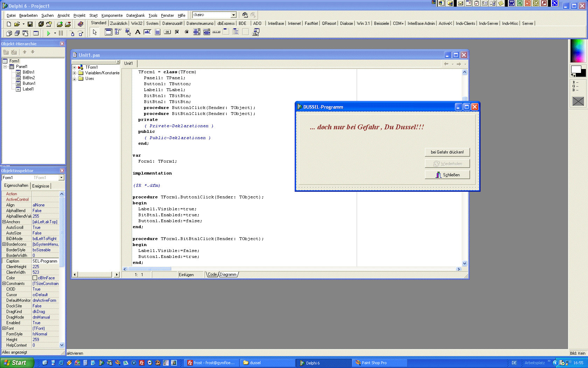Viewport: 588px width, 368px height.
Task: Select the RadioButton component in palette
Action: pyautogui.click(x=187, y=32)
